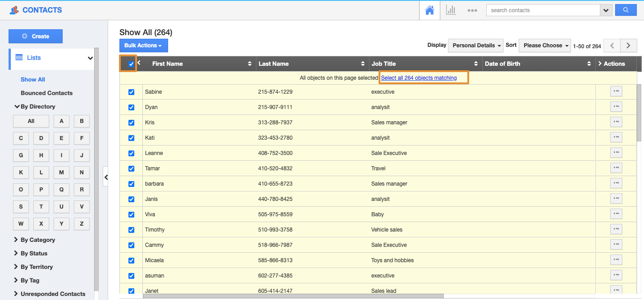Viewport: 644px width, 300px height.
Task: Select the Show All list item
Action: click(x=33, y=79)
